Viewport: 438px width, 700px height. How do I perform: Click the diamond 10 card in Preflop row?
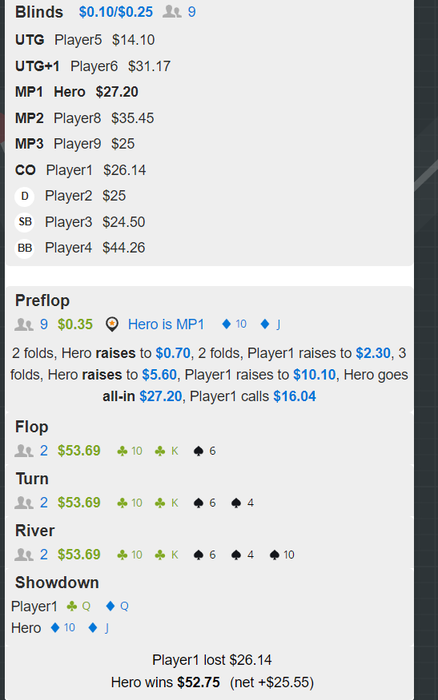click(x=234, y=324)
